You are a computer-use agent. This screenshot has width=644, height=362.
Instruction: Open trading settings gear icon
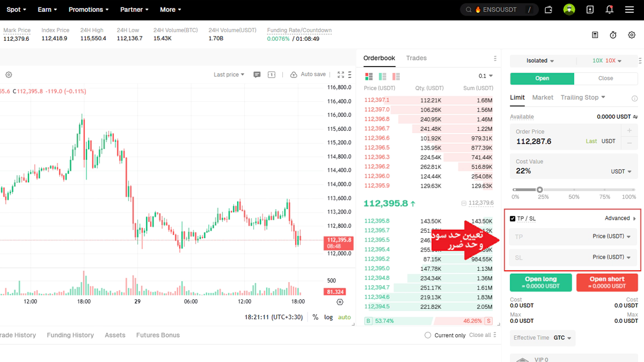(x=632, y=35)
